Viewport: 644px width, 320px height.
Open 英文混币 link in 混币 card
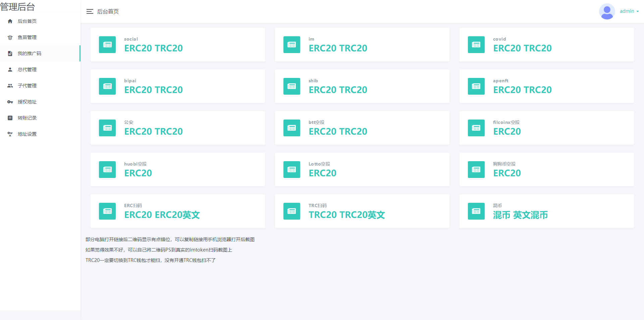click(531, 215)
